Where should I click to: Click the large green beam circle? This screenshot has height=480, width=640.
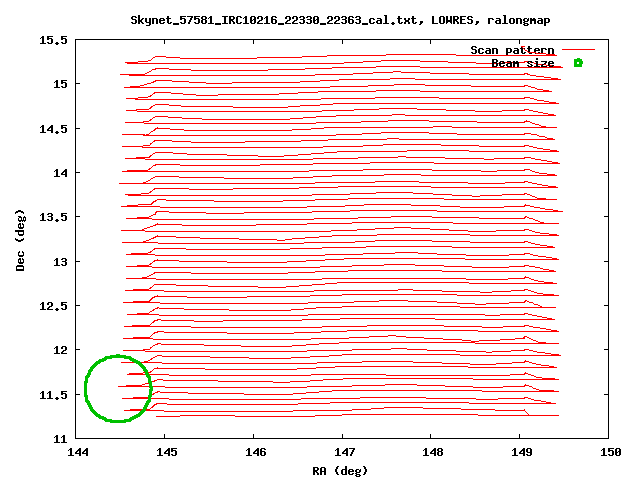point(118,388)
